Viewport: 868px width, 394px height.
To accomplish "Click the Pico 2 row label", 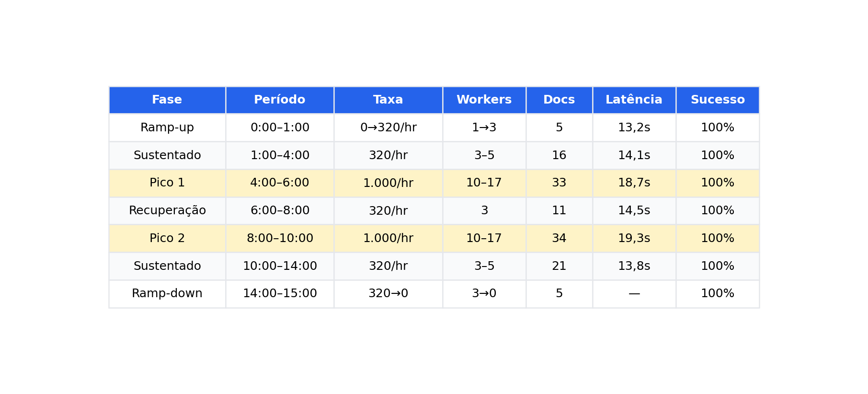I will coord(167,238).
